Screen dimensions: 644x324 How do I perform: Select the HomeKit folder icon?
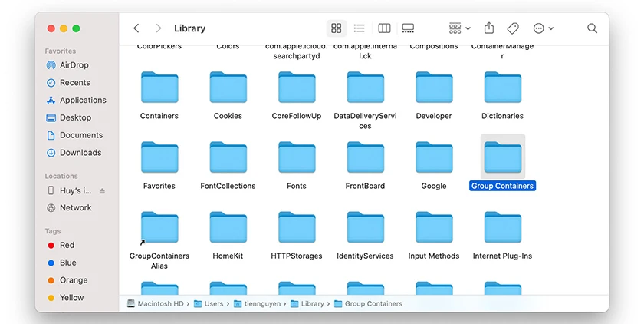[x=228, y=227]
